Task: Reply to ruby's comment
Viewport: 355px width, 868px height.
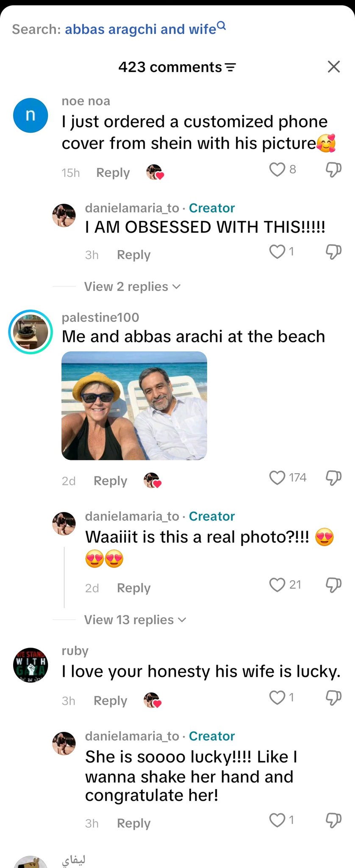Action: 110,701
